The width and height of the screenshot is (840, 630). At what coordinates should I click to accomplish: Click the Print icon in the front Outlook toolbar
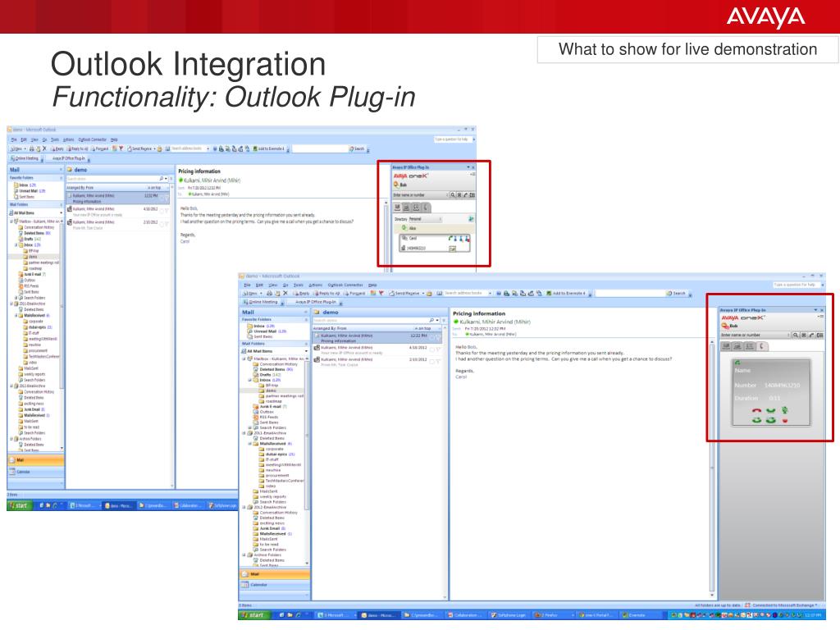[x=271, y=294]
